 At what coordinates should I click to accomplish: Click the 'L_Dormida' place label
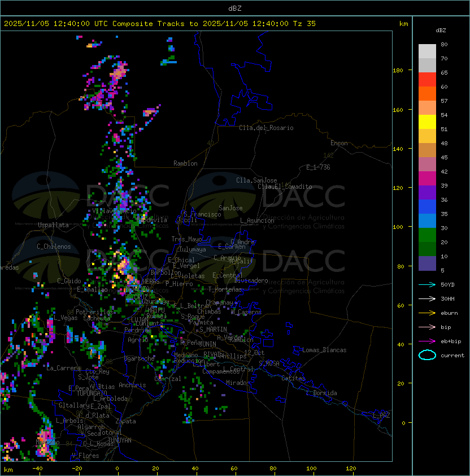click(321, 393)
